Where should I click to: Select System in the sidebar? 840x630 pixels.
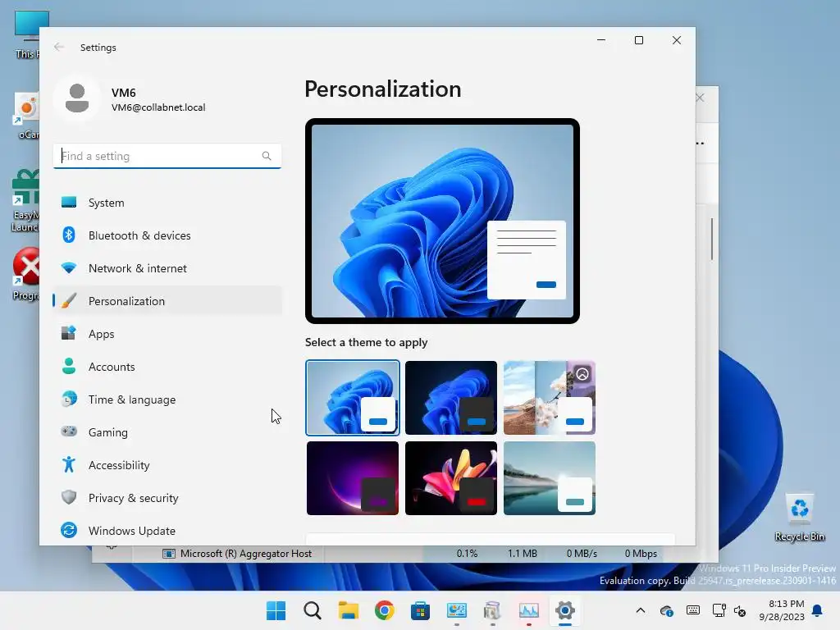coord(167,203)
